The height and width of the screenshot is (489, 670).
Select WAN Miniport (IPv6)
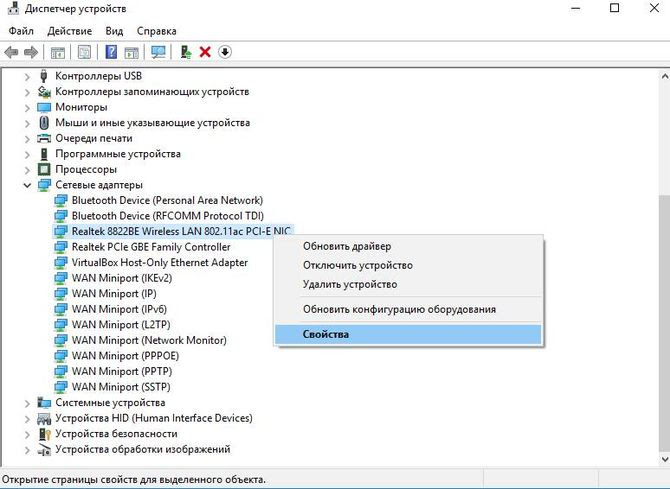point(119,309)
